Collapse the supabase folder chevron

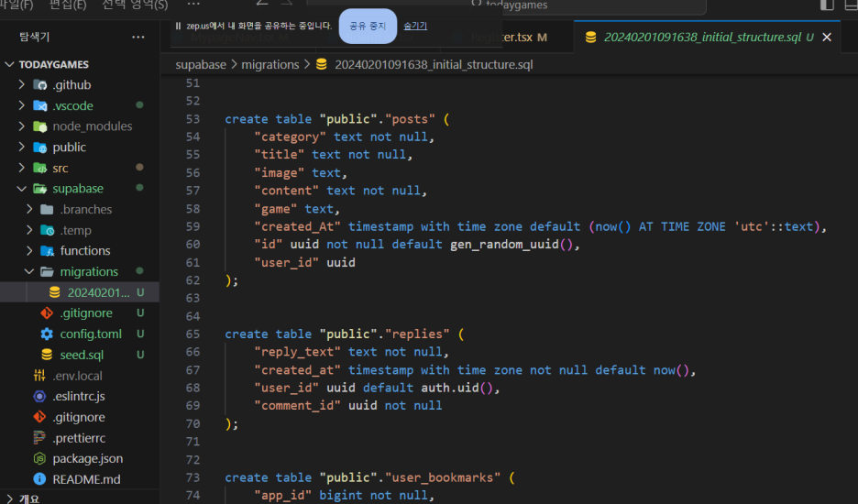(x=21, y=189)
